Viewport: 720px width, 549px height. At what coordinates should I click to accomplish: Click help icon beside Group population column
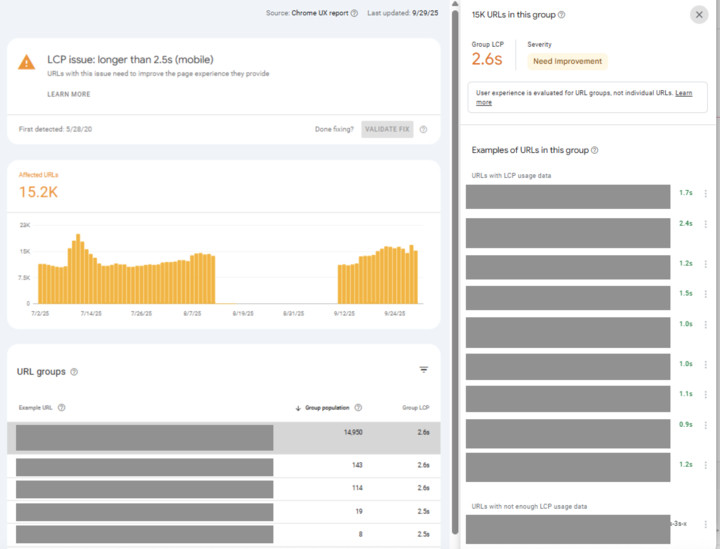(358, 408)
